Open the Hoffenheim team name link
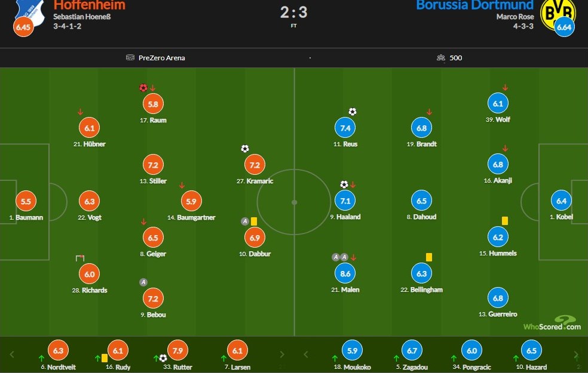588x373 pixels. (89, 5)
